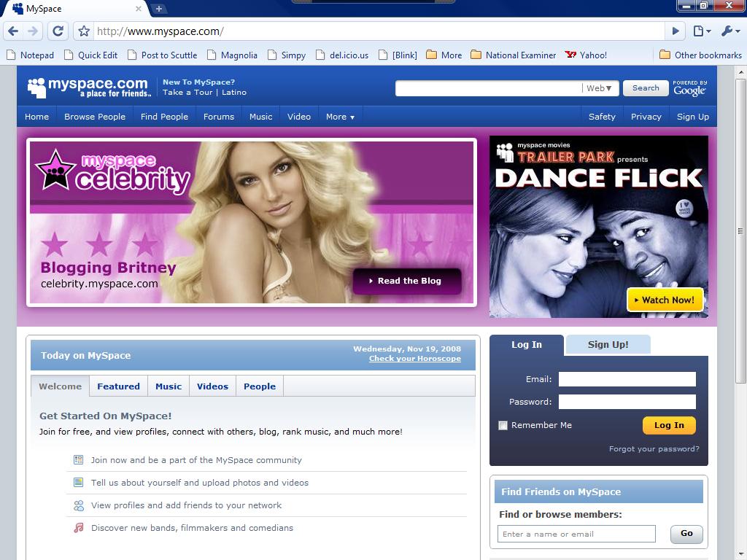Switch to the Featured tab
The image size is (747, 560).
click(119, 386)
